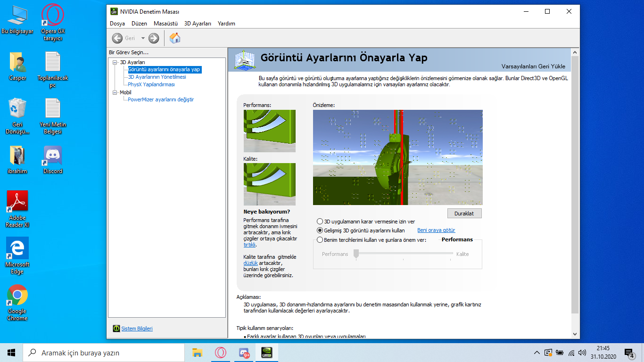The image size is (644, 362).
Task: Select 'Görüntü ayarlarını önayarla yap' tree item
Action: coord(164,69)
